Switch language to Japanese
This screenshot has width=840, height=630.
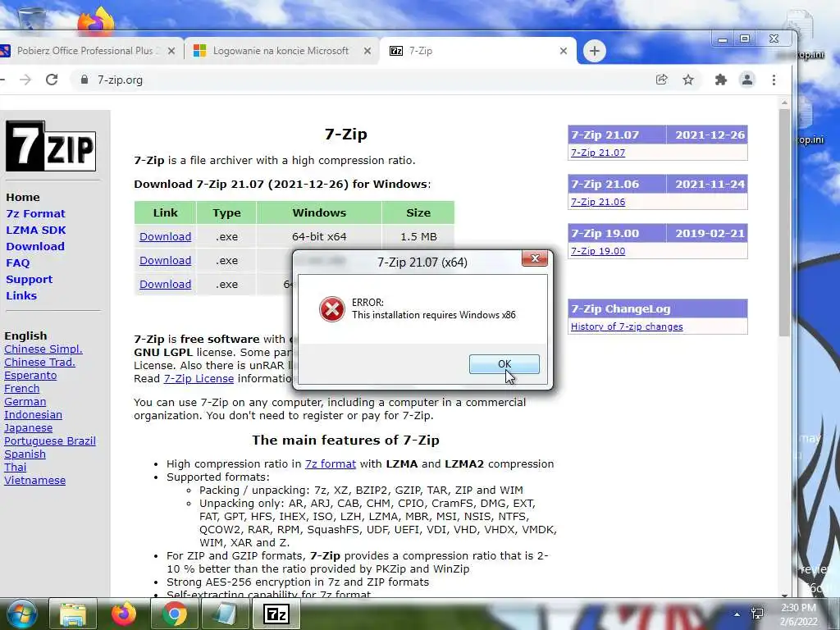[29, 428]
